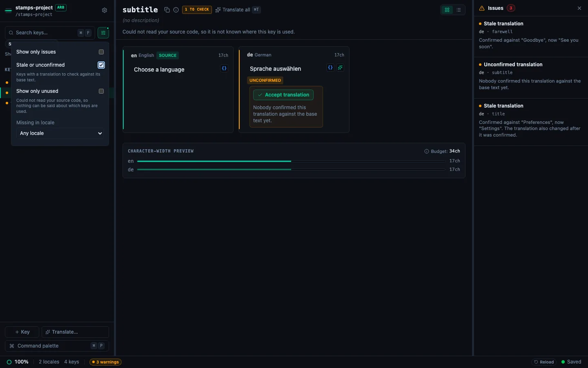588x368 pixels.
Task: Click the Saved status indicator
Action: tap(571, 362)
